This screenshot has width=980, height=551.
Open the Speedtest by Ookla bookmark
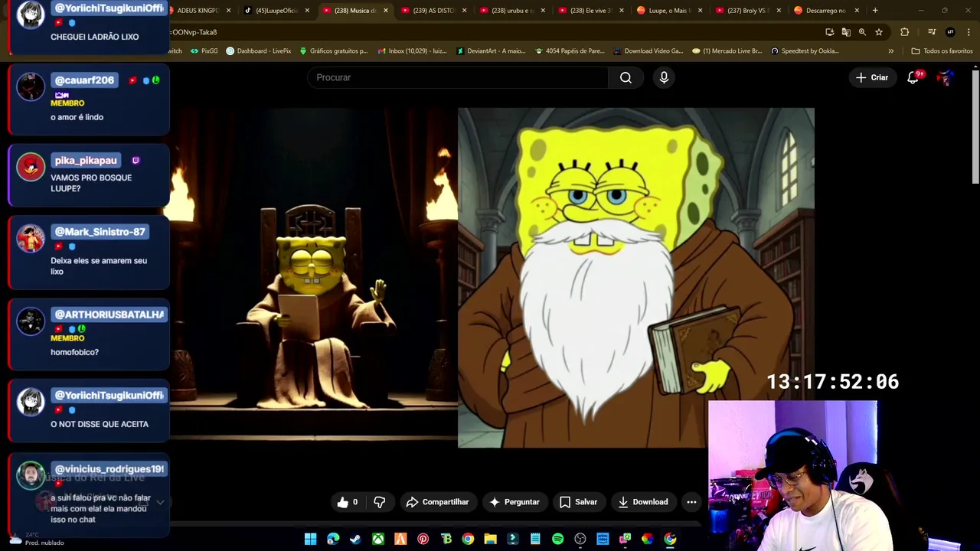pyautogui.click(x=805, y=51)
